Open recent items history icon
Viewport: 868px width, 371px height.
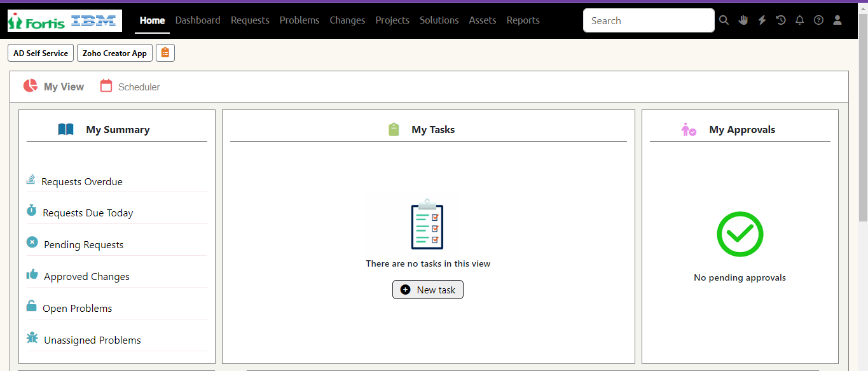(781, 20)
